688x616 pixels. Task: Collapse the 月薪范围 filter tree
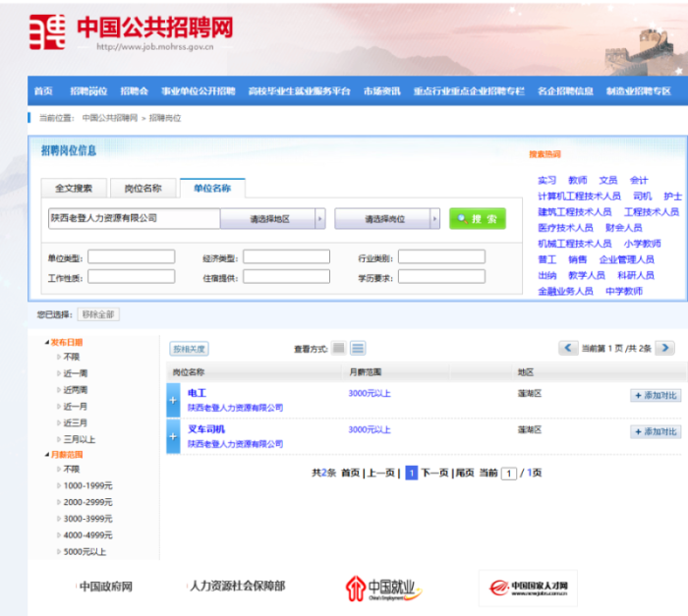tap(47, 455)
